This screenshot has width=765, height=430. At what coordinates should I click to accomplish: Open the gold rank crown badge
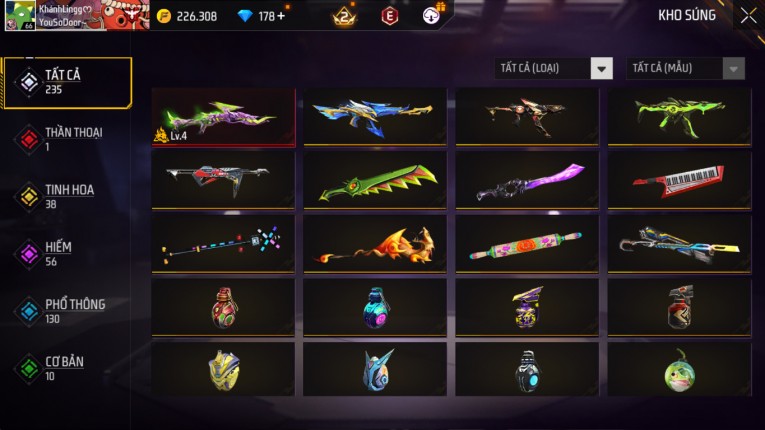[x=344, y=17]
